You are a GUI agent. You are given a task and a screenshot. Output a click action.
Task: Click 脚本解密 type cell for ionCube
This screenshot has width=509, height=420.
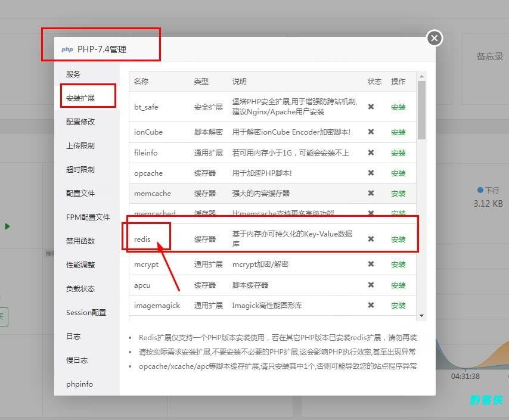click(x=209, y=132)
